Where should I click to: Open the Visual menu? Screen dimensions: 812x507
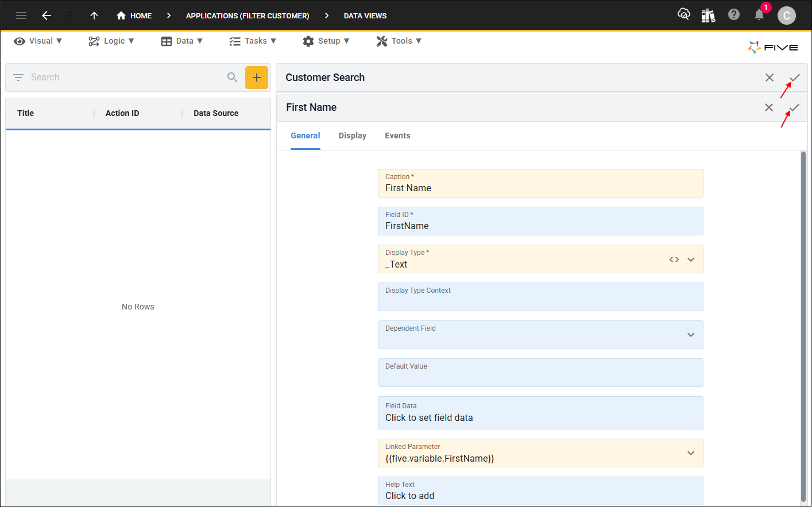pos(38,41)
